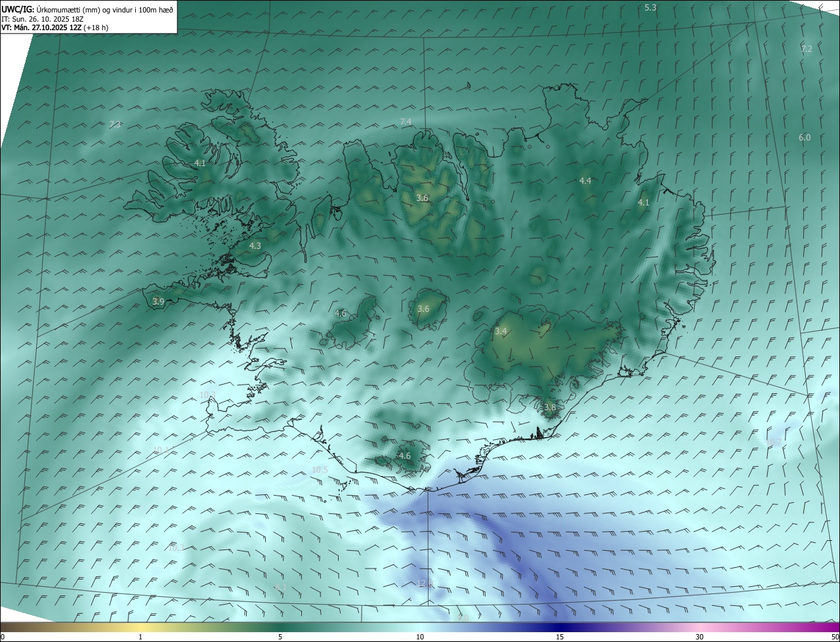Click the 10.5 value off the south coast
This screenshot has width=840, height=642.
(320, 470)
